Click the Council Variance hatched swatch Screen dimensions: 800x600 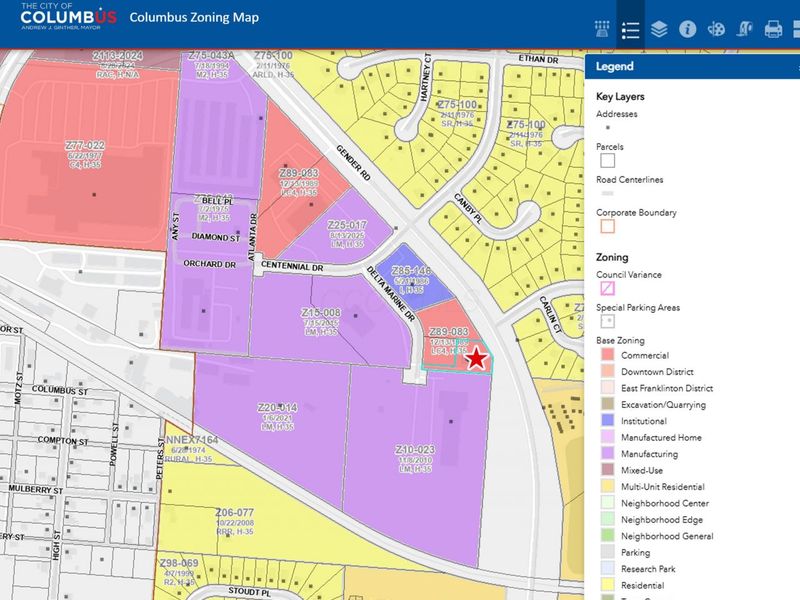pos(604,288)
